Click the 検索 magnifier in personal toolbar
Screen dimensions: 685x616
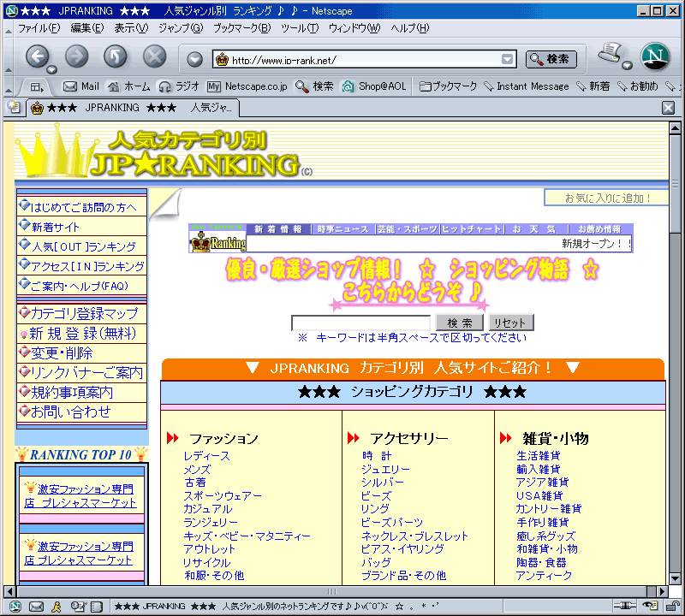[x=314, y=86]
